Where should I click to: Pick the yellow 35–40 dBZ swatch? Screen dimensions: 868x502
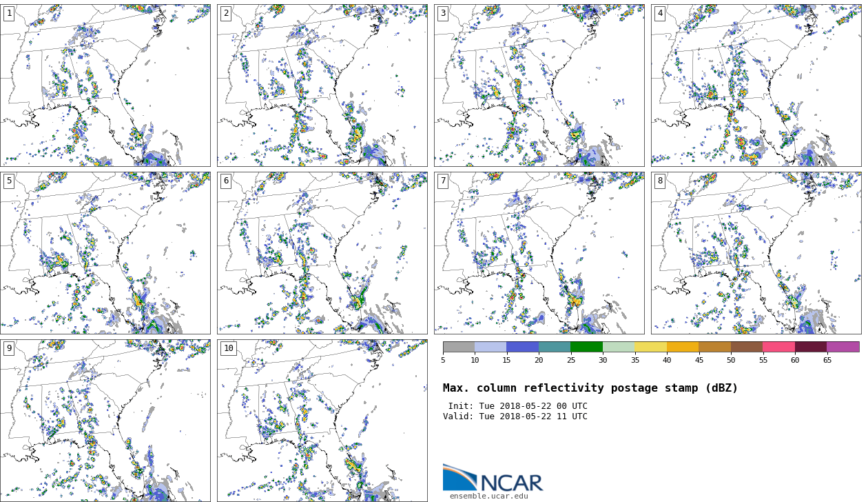pos(650,347)
